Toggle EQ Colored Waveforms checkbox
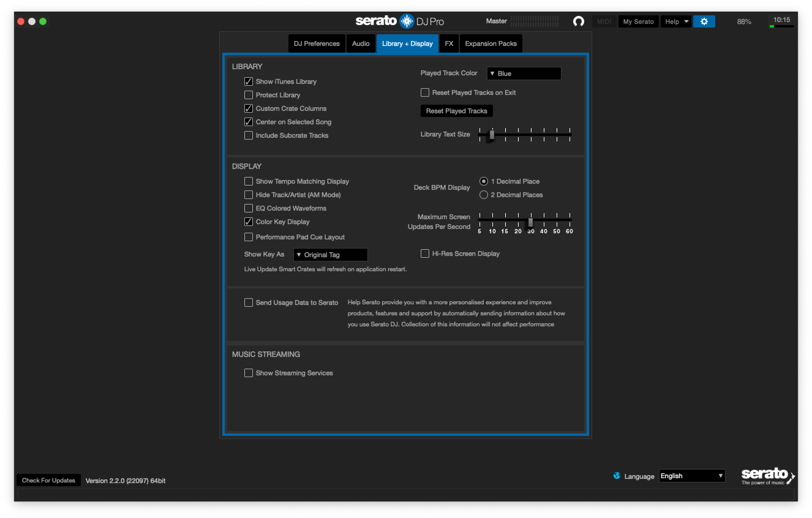 tap(248, 208)
